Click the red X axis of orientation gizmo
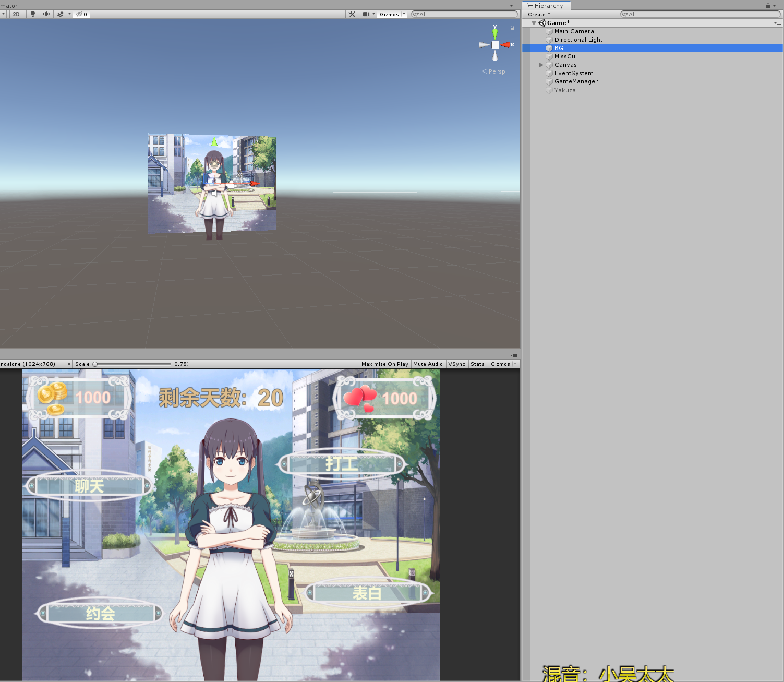The image size is (784, 682). (x=506, y=45)
